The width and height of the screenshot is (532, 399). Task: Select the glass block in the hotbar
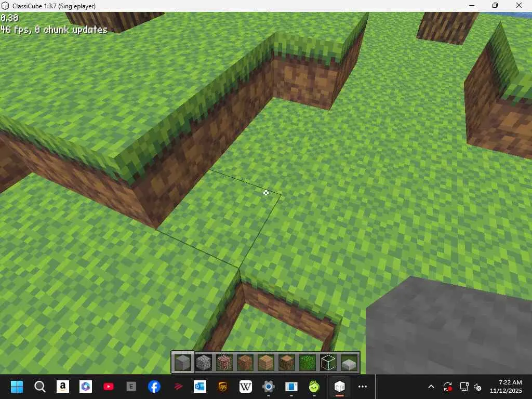tap(328, 362)
